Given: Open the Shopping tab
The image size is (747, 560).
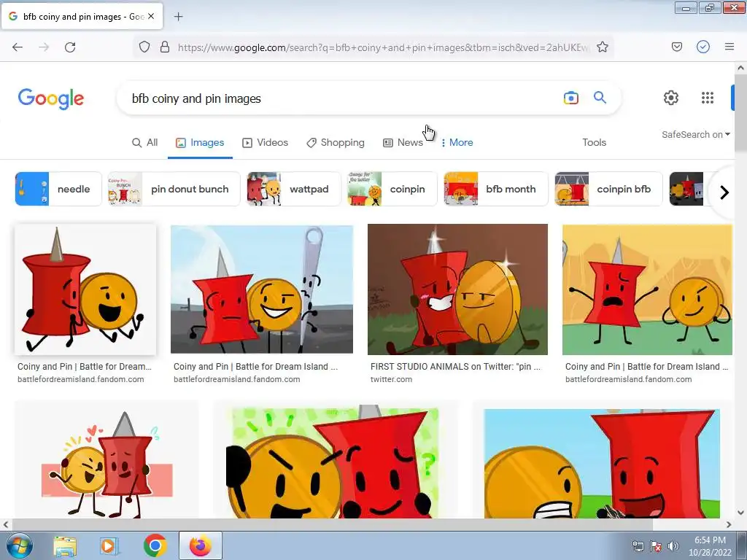Looking at the screenshot, I should (336, 142).
